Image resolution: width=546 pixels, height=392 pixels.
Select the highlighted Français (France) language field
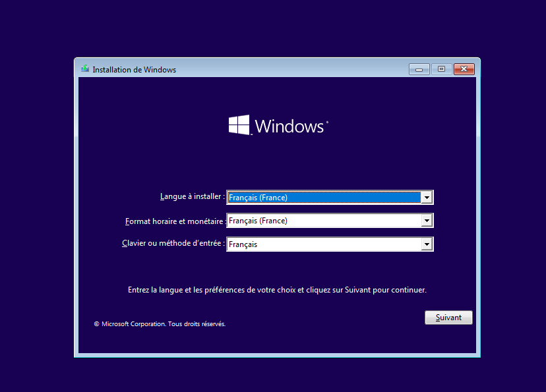coord(323,197)
